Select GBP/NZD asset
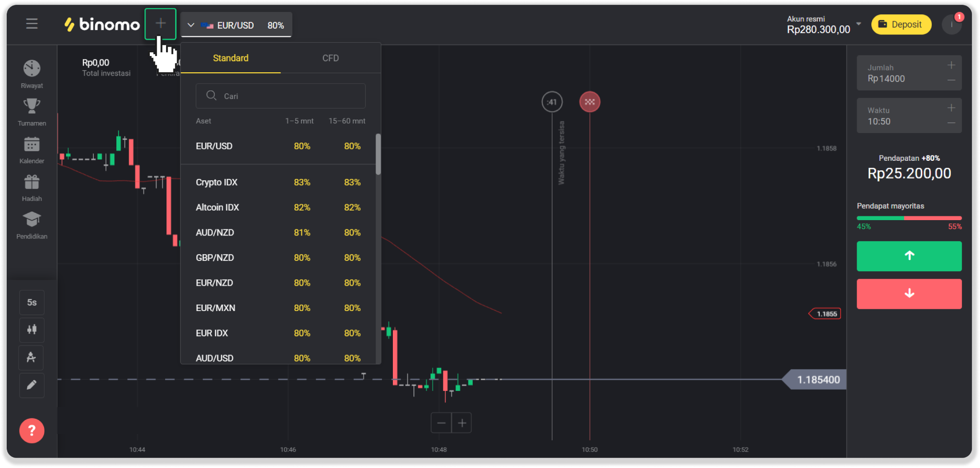Screen dimensions: 980x468 (278, 257)
